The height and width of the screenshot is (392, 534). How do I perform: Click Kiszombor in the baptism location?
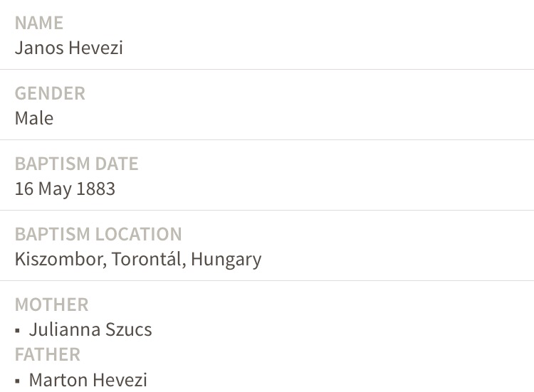(x=61, y=259)
